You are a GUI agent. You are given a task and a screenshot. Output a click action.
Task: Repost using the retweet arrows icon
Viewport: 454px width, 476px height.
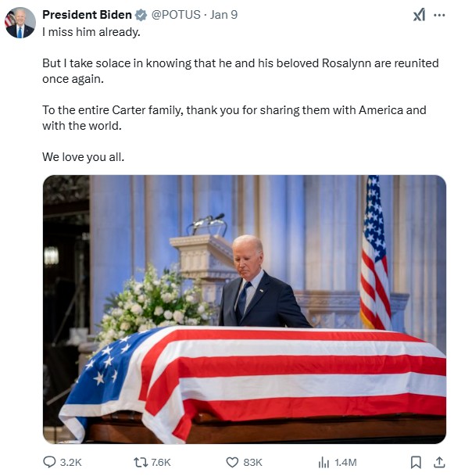tap(141, 462)
